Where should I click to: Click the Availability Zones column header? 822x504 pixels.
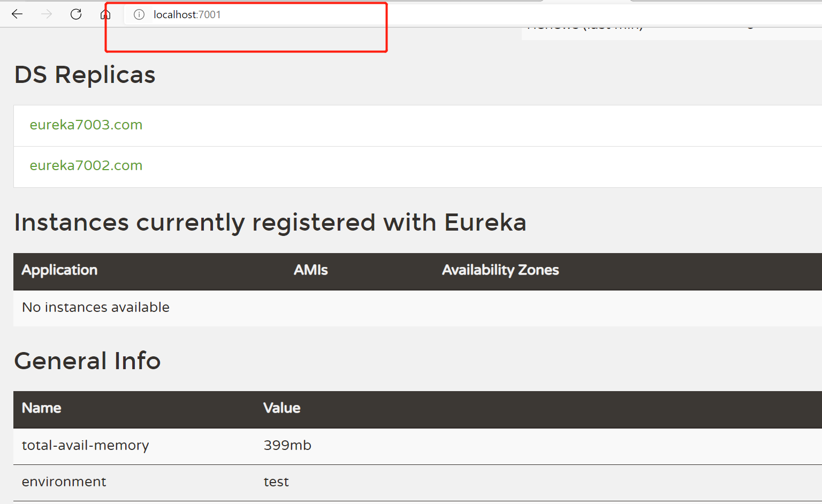point(500,270)
